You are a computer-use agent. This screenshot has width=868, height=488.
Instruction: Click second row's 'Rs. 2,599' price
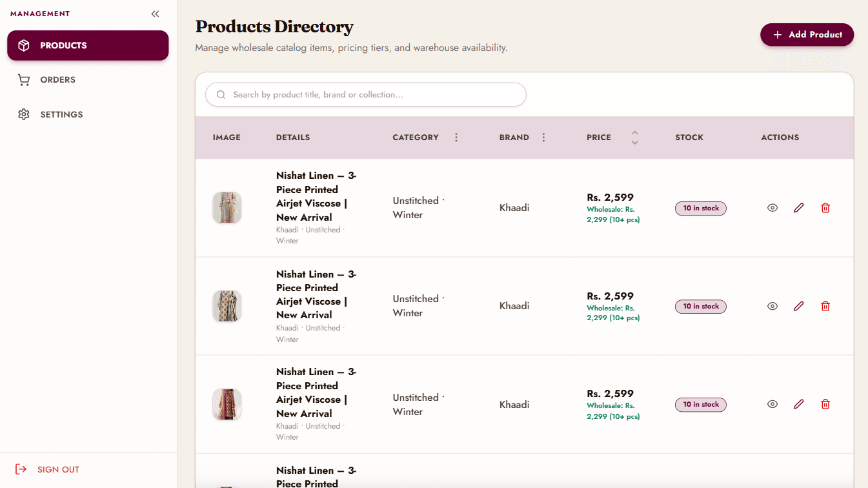(x=610, y=296)
